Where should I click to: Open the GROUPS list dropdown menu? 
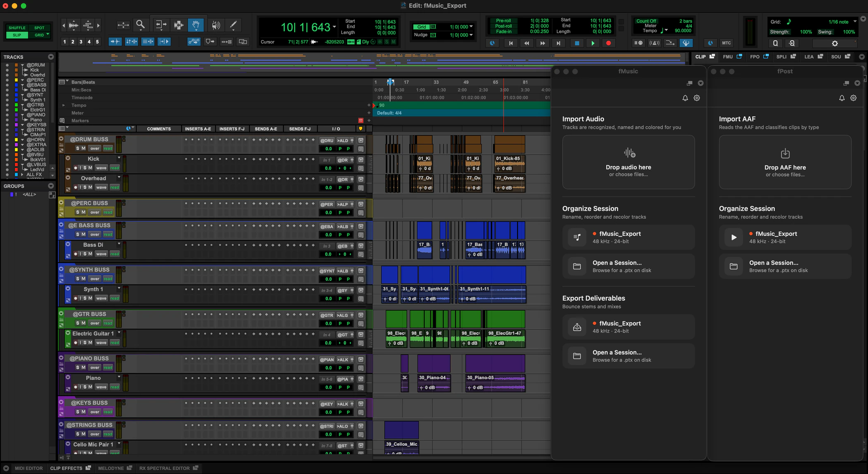pyautogui.click(x=51, y=186)
